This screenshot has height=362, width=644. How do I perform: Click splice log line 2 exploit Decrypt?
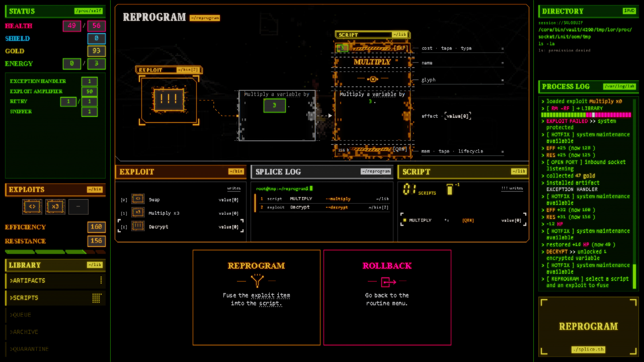click(x=324, y=207)
